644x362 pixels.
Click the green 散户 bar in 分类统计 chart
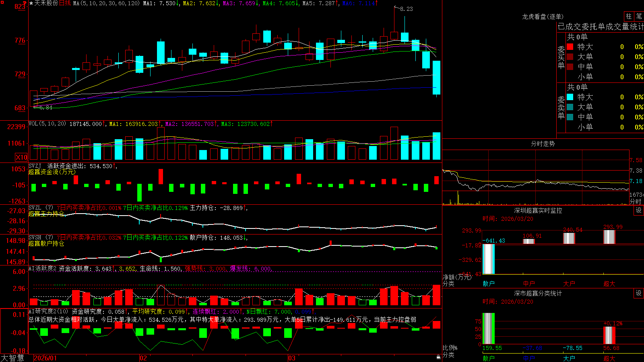[x=488, y=329]
